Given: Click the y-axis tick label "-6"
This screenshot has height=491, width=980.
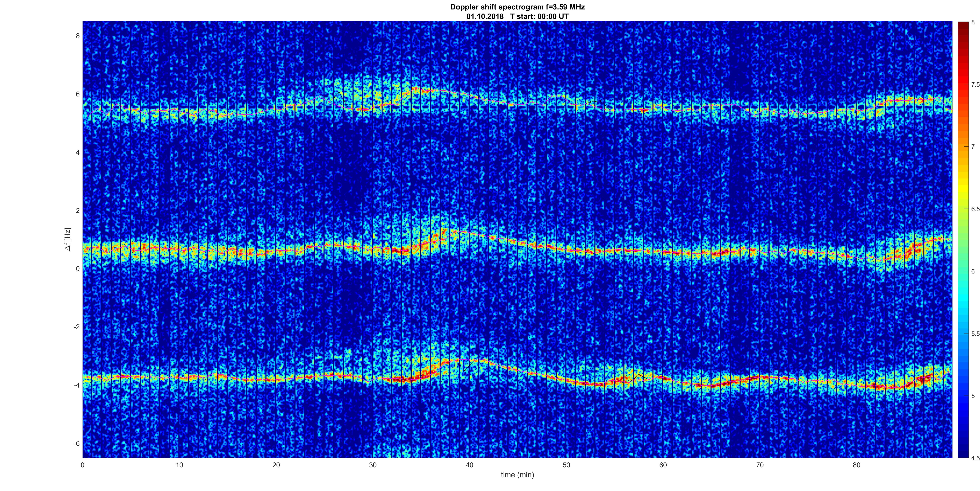Looking at the screenshot, I should point(76,444).
